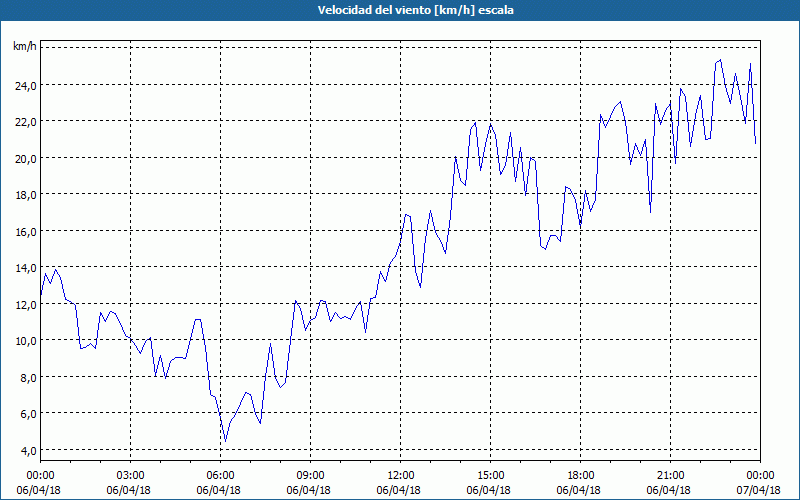The height and width of the screenshot is (500, 800).
Task: Click the 4,0 y-axis label
Action: (28, 451)
